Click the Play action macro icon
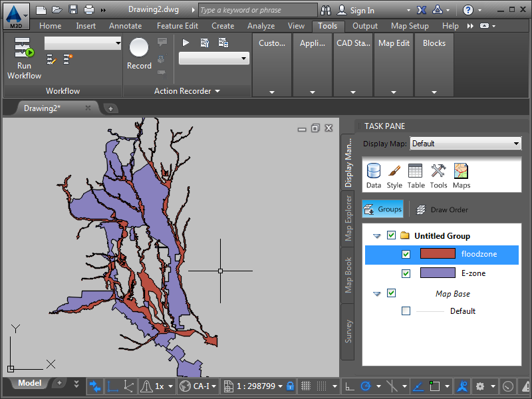Screen dimensions: 532x399 186,43
